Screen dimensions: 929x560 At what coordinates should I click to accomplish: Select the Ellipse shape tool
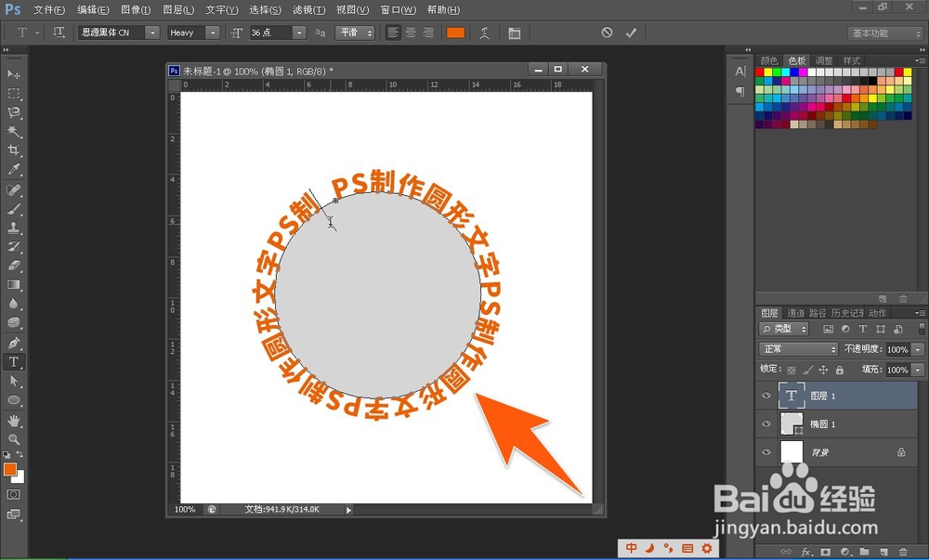[13, 400]
